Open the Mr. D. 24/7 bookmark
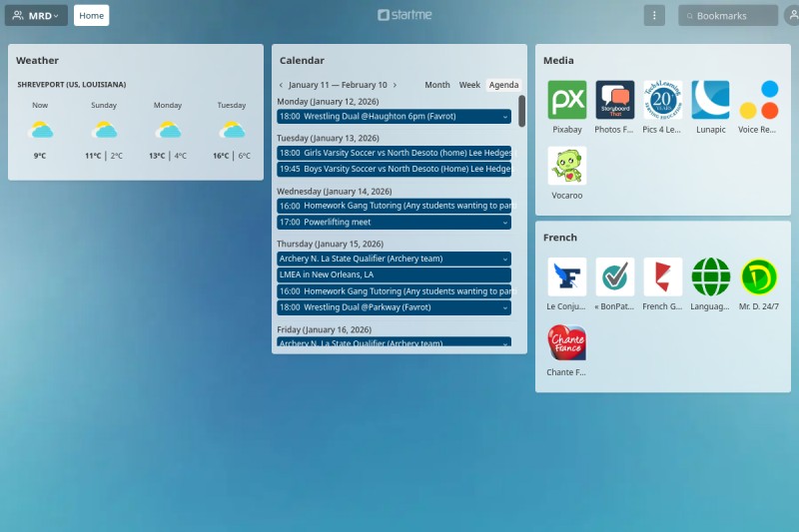 point(758,276)
